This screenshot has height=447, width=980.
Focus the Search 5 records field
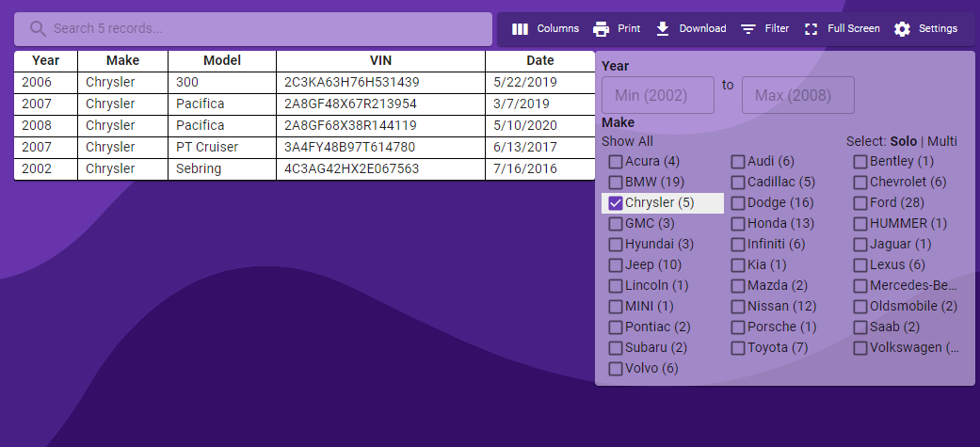pyautogui.click(x=253, y=29)
